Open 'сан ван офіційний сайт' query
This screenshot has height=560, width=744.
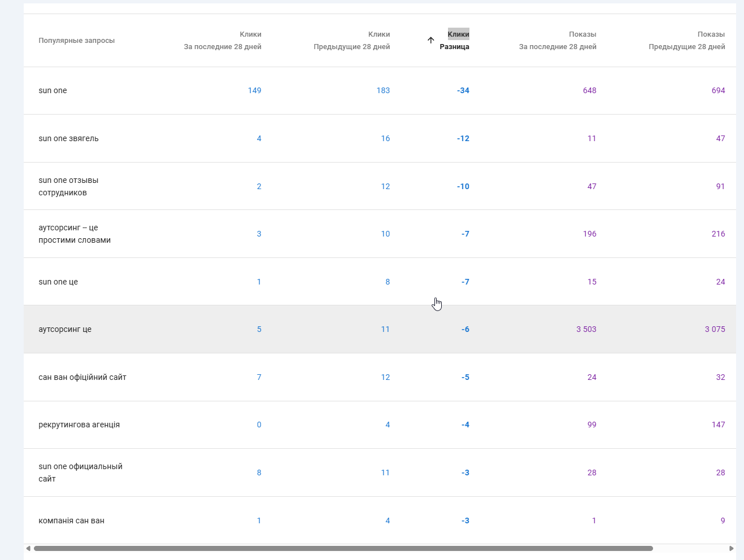click(x=82, y=377)
